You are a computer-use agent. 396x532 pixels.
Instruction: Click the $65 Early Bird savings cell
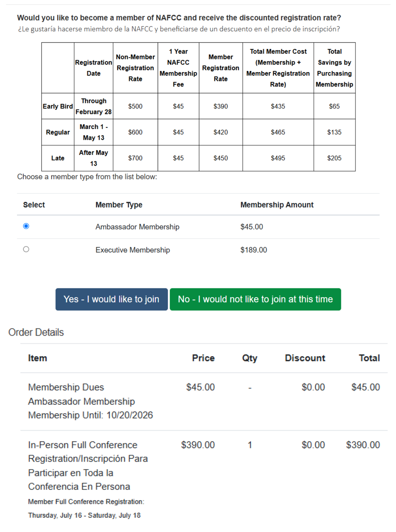tap(334, 106)
